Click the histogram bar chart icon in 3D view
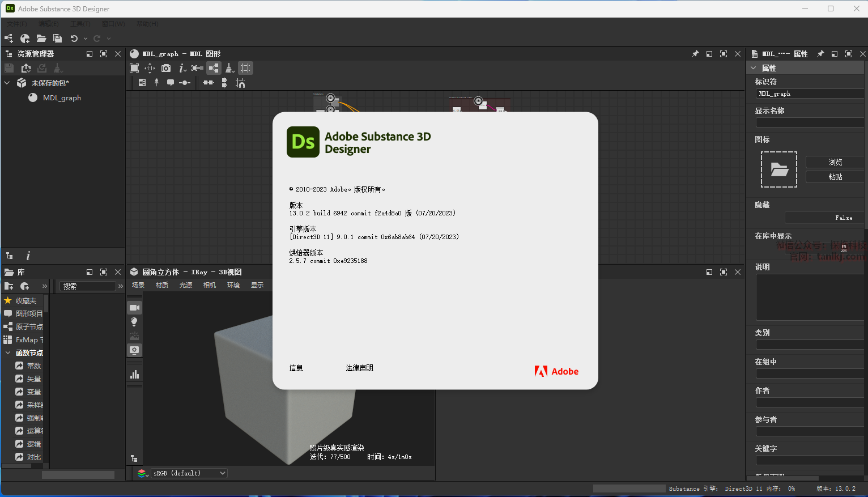 point(134,375)
